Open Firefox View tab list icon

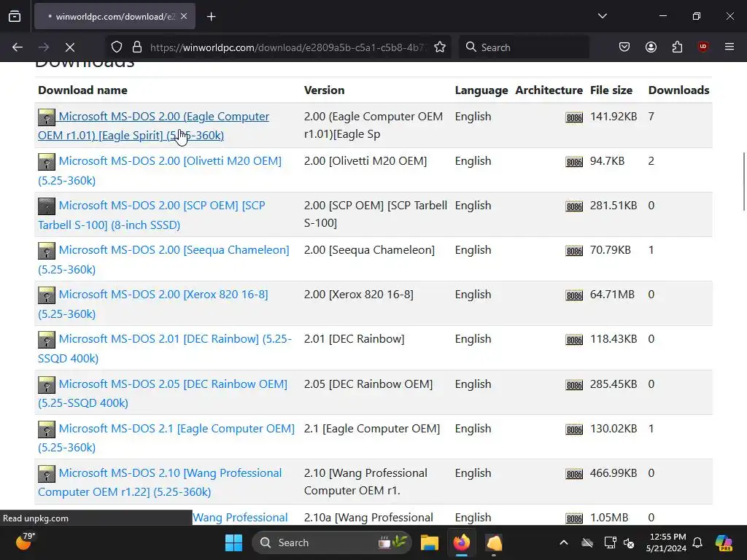pyautogui.click(x=15, y=17)
